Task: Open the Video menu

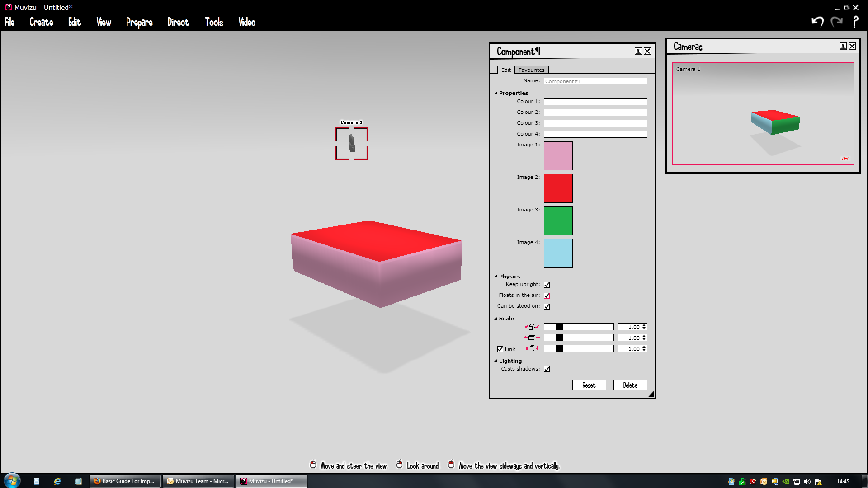Action: coord(247,22)
